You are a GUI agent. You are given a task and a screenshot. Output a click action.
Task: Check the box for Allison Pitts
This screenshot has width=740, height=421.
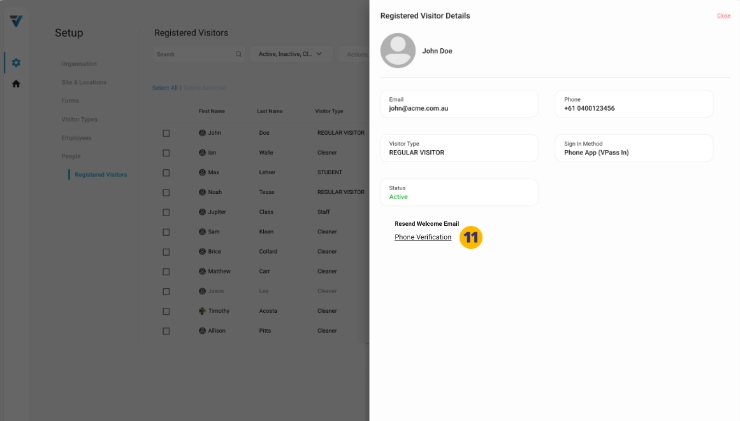coord(166,330)
